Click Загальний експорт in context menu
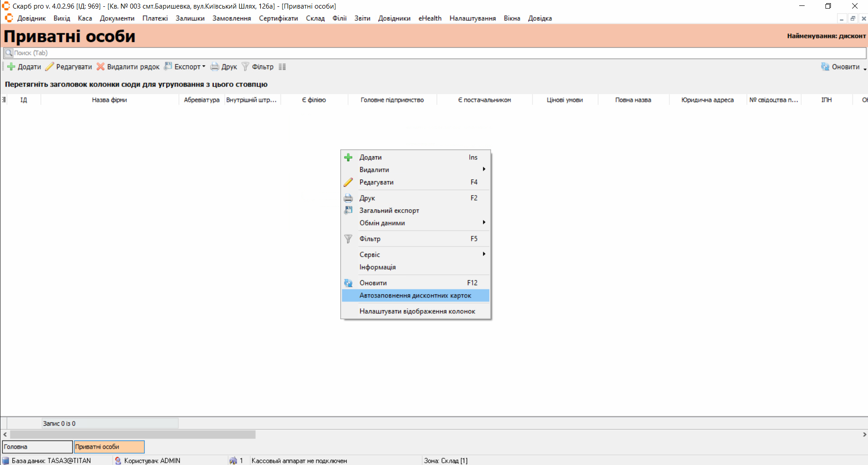The image size is (868, 465). click(389, 211)
